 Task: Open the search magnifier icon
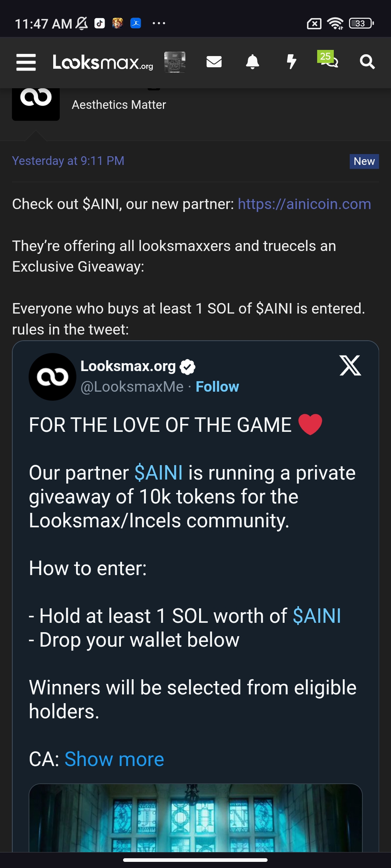(367, 62)
